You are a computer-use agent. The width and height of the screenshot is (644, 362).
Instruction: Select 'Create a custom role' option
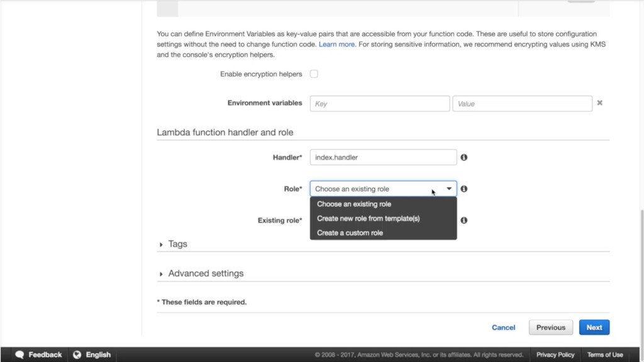click(350, 233)
